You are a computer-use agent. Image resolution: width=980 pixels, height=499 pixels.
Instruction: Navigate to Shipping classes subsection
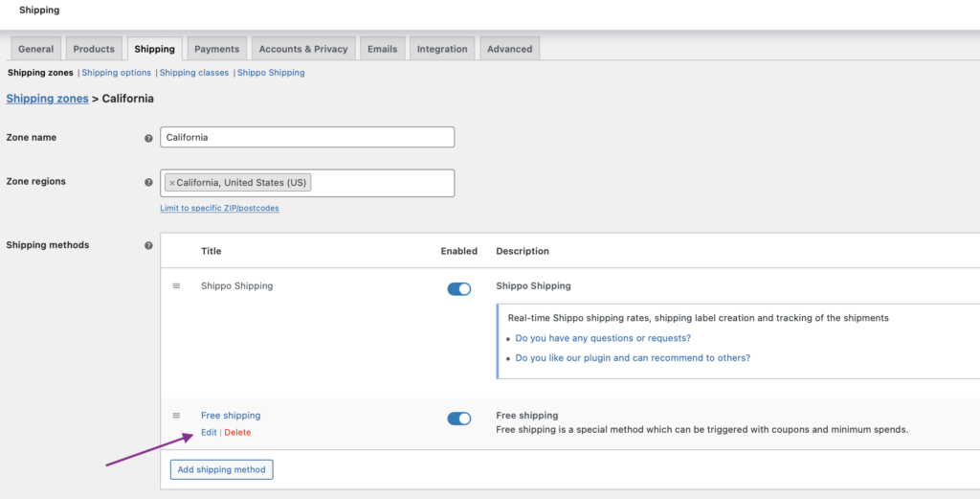(194, 73)
